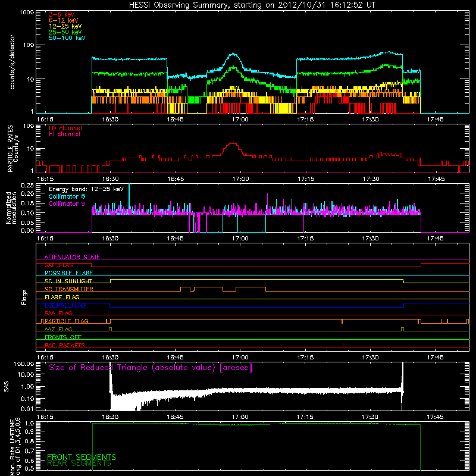This screenshot has width=476, height=476.
Task: Click the FRONTS_OFF flag label
Action: pos(63,337)
